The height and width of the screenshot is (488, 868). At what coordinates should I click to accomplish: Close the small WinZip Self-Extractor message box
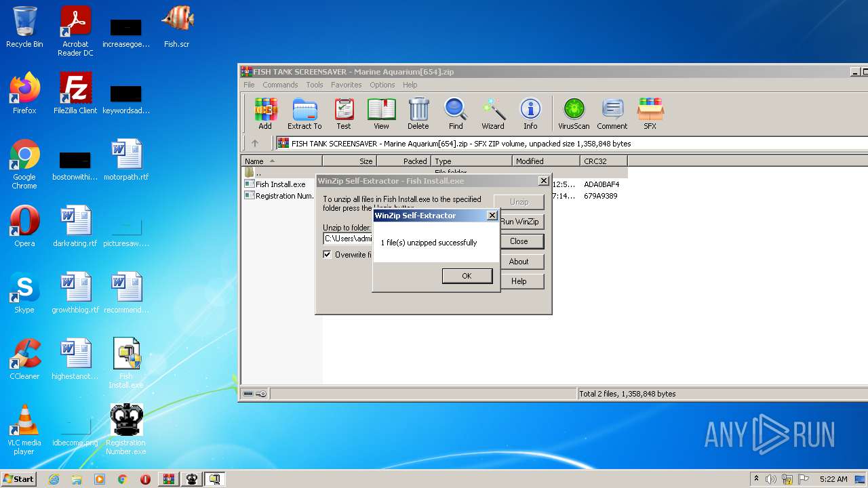click(492, 216)
